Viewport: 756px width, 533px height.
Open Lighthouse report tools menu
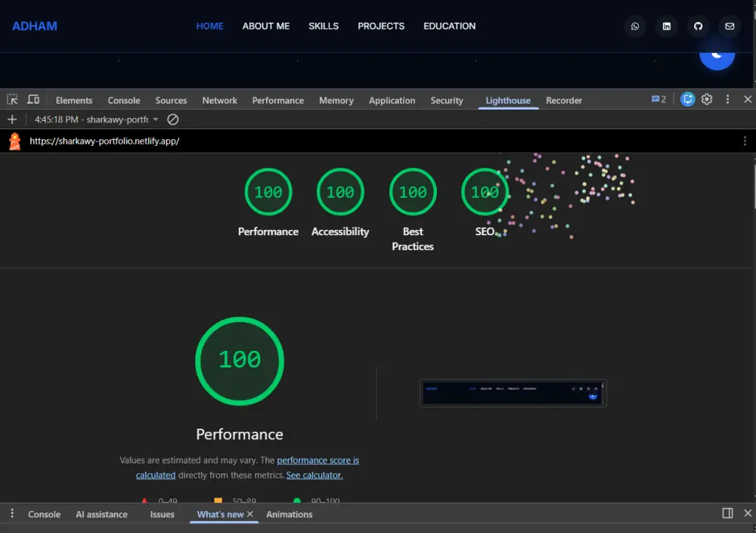coord(745,141)
